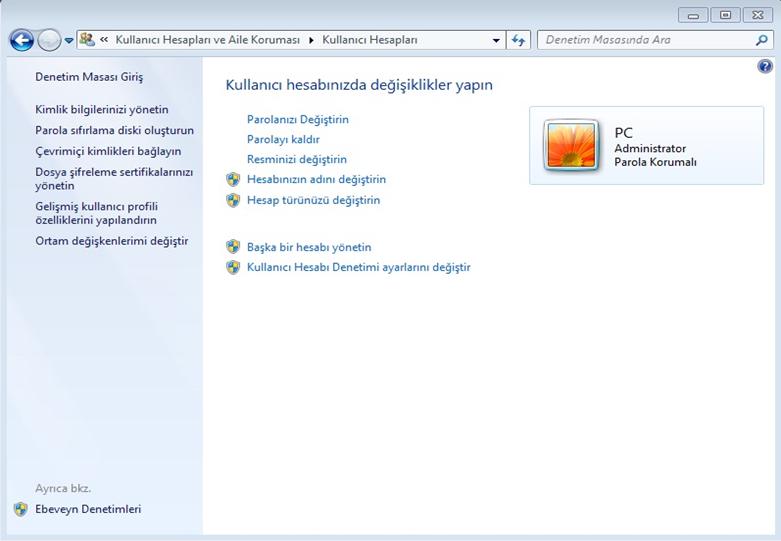Click the Parola Korumalı status text
781x541 pixels.
(x=655, y=162)
